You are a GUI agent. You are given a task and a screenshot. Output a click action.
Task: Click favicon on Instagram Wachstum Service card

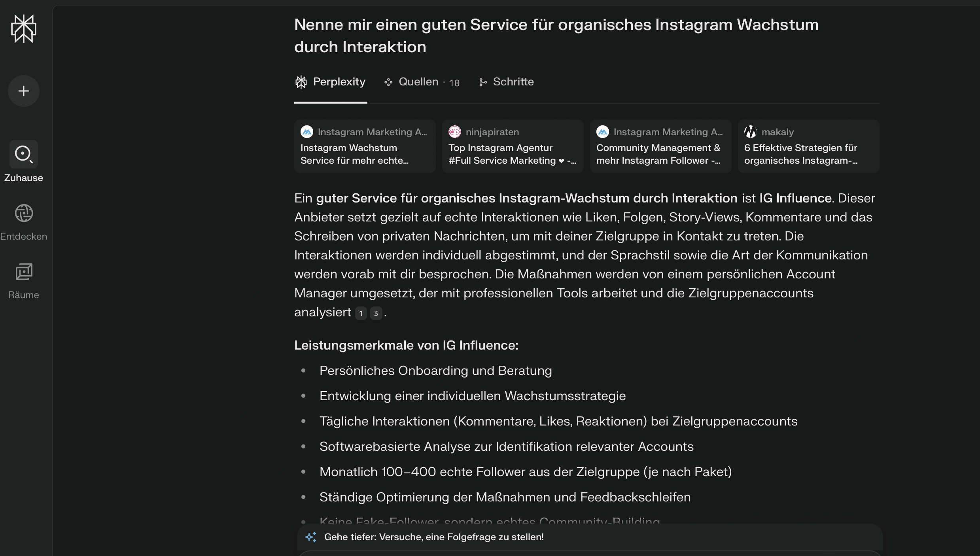click(307, 132)
